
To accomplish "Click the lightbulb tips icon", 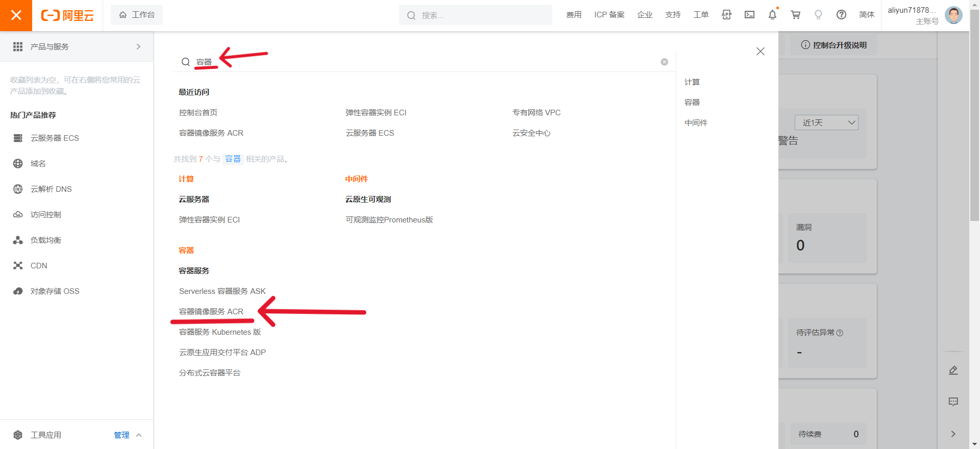I will click(x=818, y=15).
